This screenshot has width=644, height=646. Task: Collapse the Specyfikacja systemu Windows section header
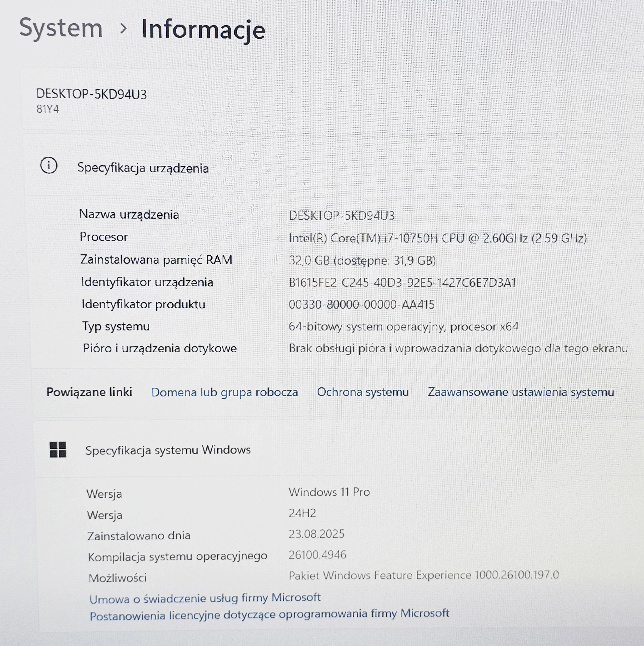(168, 450)
